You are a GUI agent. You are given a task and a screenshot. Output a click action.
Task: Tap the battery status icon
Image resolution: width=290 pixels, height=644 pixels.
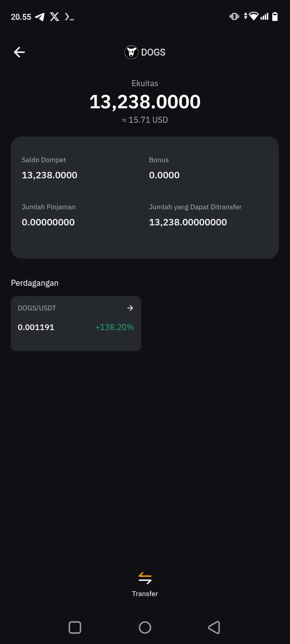pos(275,17)
